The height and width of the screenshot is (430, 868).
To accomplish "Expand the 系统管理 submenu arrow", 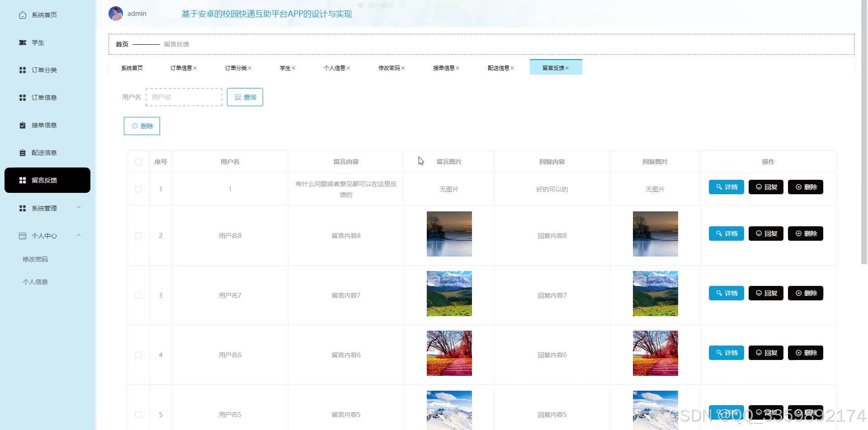I will [79, 208].
